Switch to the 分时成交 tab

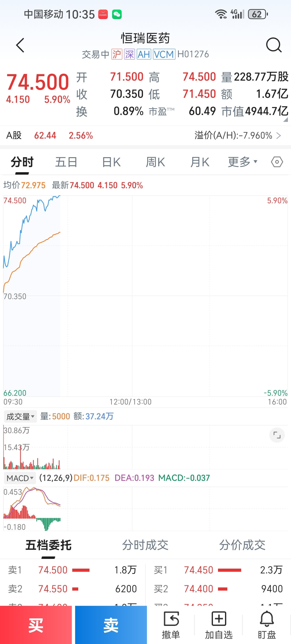click(x=145, y=545)
